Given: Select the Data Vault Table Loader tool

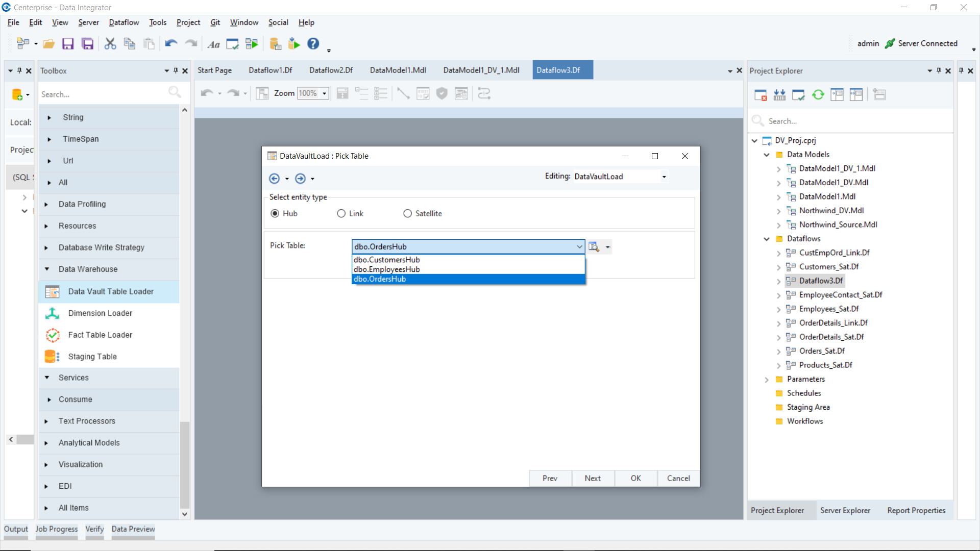Looking at the screenshot, I should 111,291.
